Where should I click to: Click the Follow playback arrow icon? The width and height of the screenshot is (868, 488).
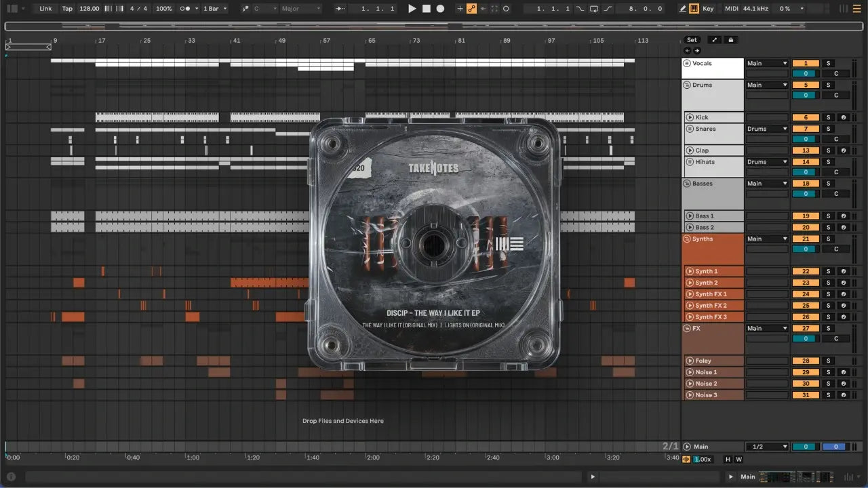(x=340, y=9)
